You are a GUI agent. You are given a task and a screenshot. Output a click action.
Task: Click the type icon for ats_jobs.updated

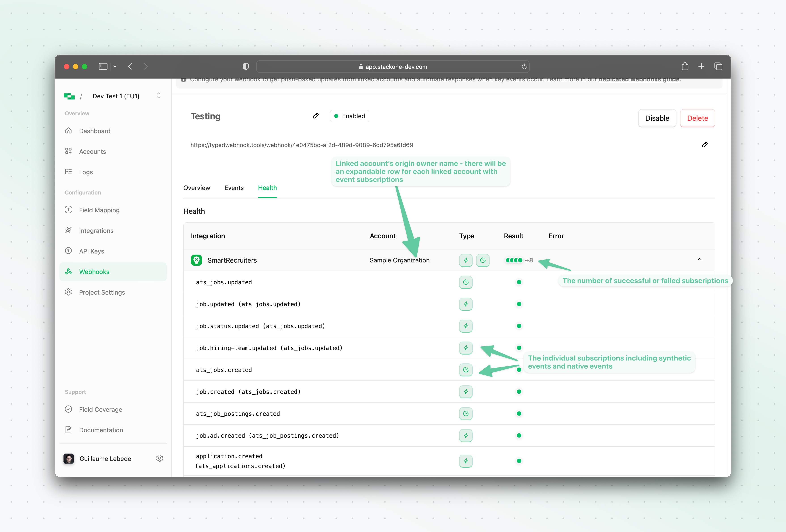(x=466, y=282)
